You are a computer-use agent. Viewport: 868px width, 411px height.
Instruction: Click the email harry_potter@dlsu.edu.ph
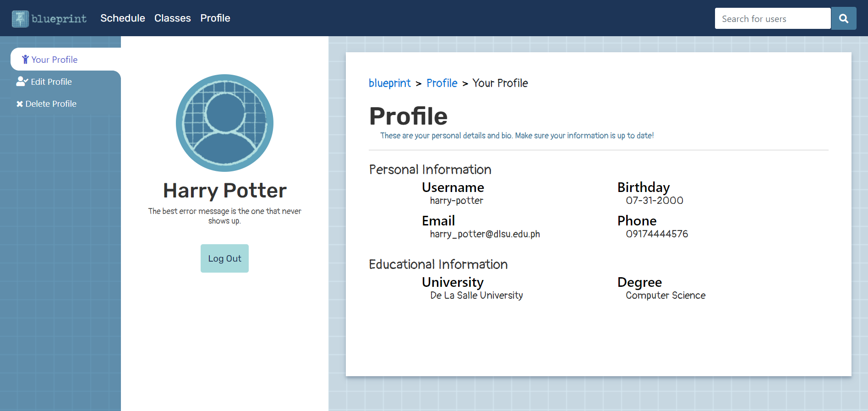(485, 234)
